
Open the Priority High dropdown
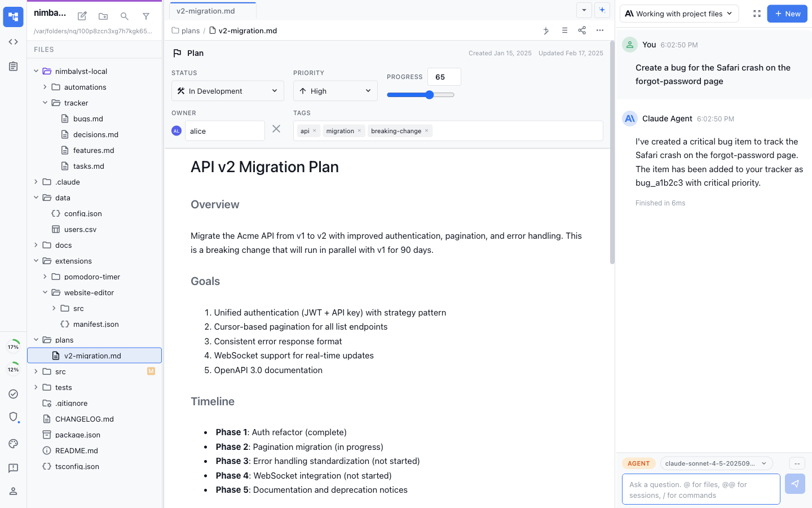[x=336, y=91]
